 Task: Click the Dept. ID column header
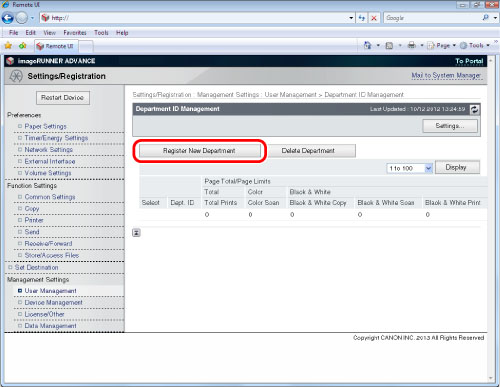coord(182,203)
